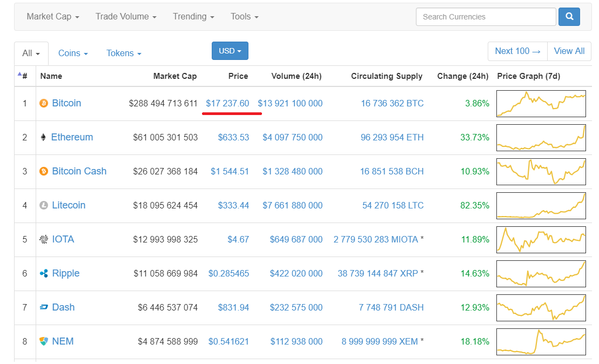Click Bitcoin volume $13 921 100 000
This screenshot has width=599, height=364.
click(x=290, y=104)
